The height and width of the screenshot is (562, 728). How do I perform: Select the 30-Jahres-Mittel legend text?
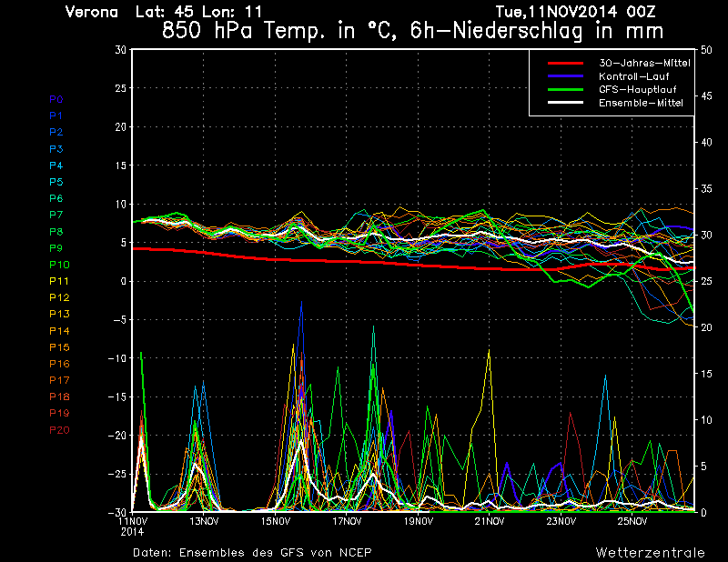[644, 63]
